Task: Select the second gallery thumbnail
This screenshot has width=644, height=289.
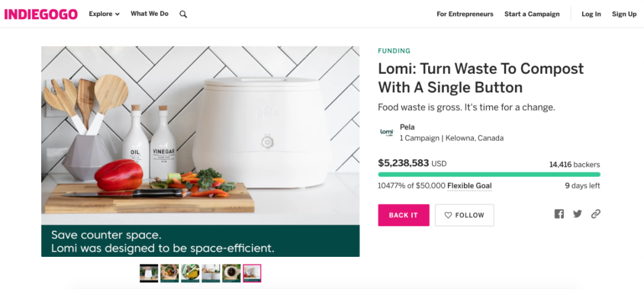Action: [x=169, y=273]
